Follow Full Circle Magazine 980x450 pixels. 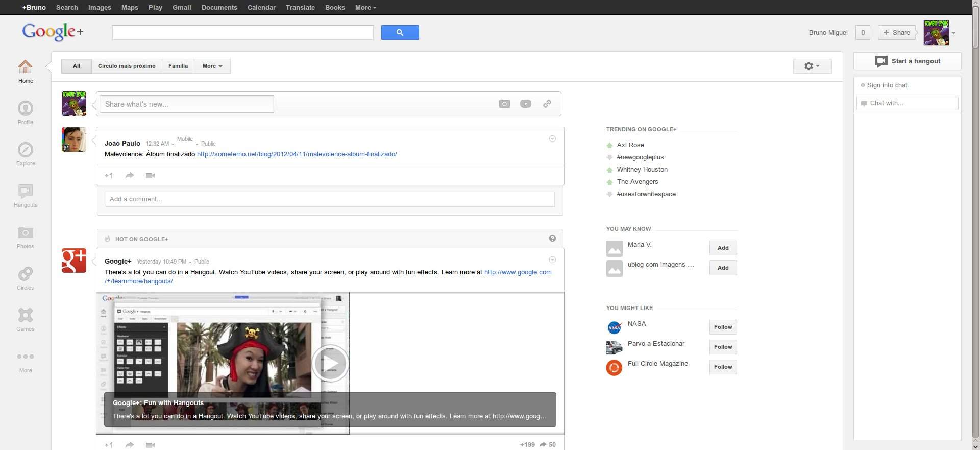click(723, 367)
